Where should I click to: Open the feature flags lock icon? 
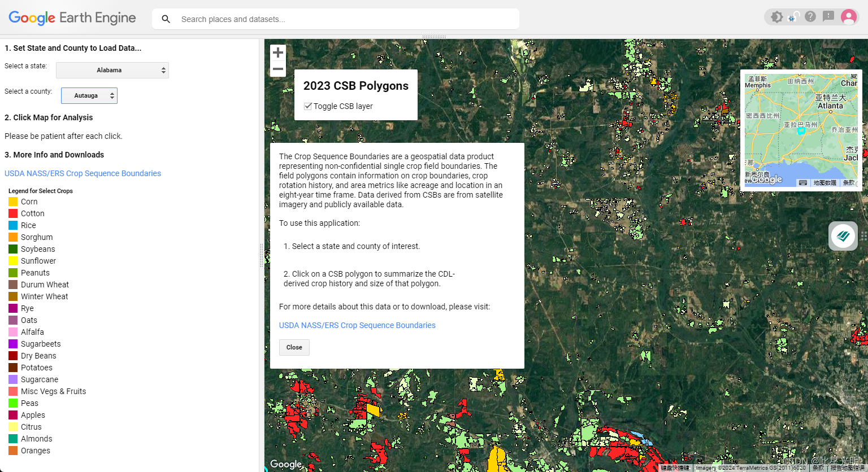pos(793,17)
